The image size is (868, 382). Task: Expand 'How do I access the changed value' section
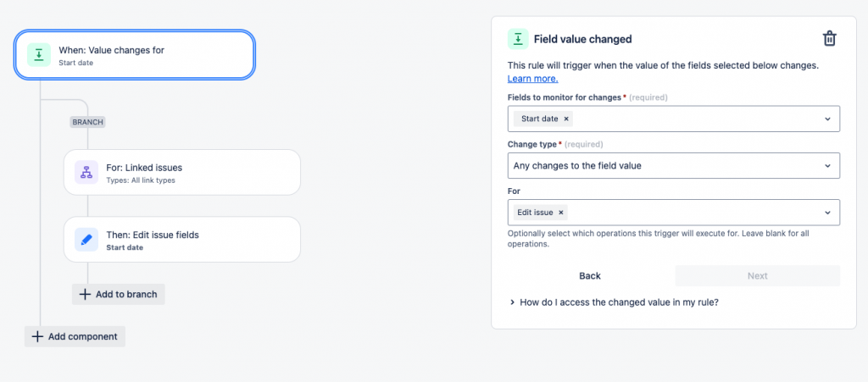coord(512,302)
